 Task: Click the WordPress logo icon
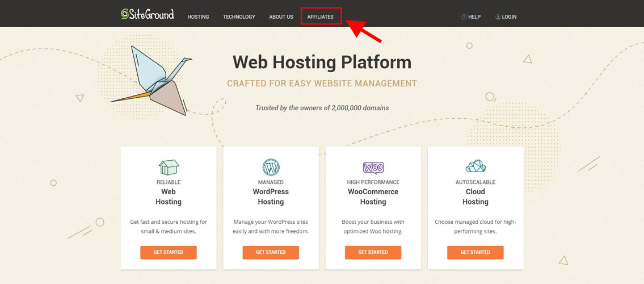click(271, 168)
